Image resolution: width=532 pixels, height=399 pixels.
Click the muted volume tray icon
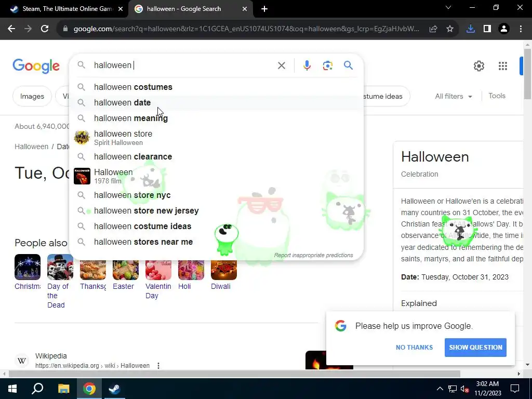pos(465,389)
